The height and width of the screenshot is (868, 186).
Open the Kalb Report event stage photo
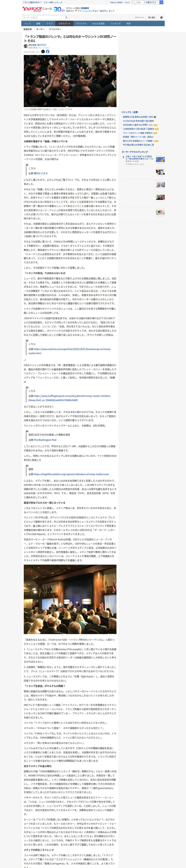[70, 599]
